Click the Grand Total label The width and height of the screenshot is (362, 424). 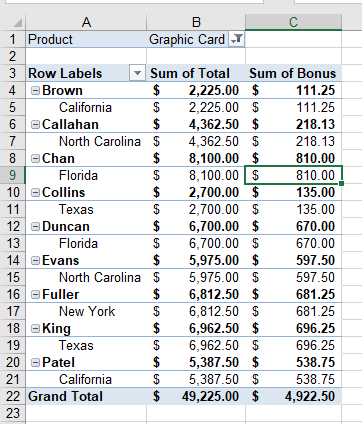click(x=65, y=396)
